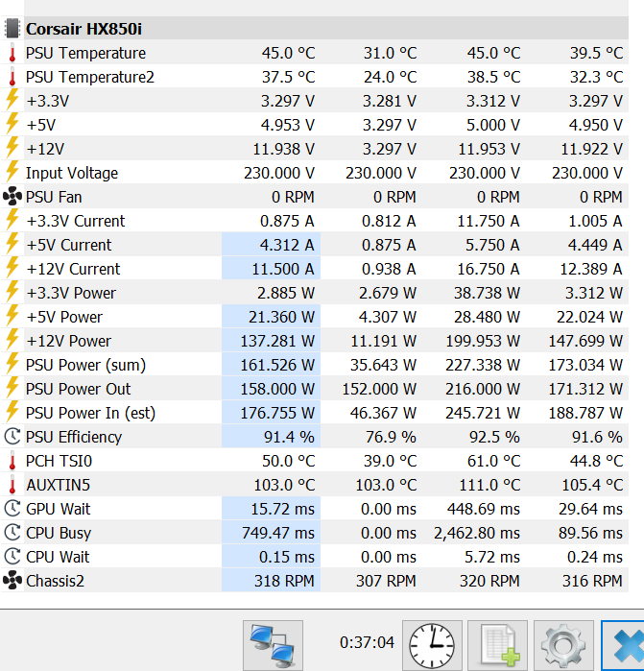This screenshot has width=644, height=671.
Task: Select the Chassis2 label
Action: click(56, 581)
